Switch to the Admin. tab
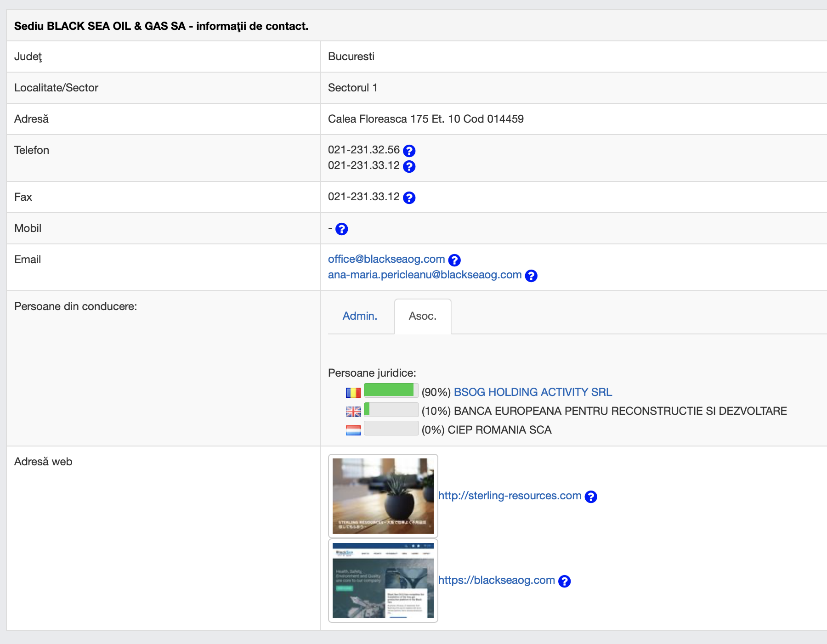The image size is (827, 644). click(360, 316)
